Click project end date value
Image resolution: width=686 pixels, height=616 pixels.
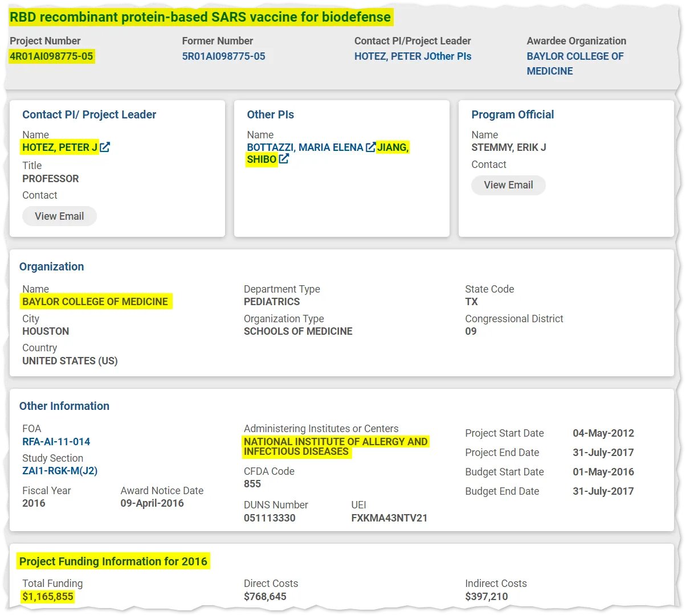pos(603,453)
